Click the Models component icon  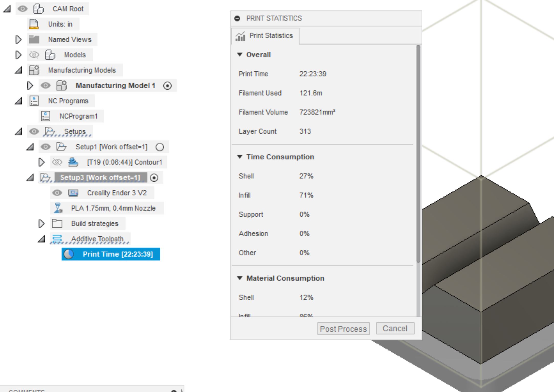click(x=50, y=55)
